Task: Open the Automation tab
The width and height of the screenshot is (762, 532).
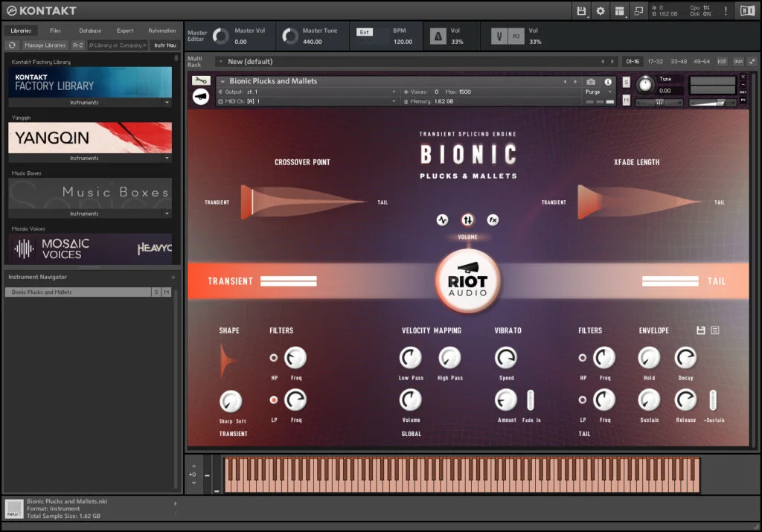Action: tap(162, 31)
